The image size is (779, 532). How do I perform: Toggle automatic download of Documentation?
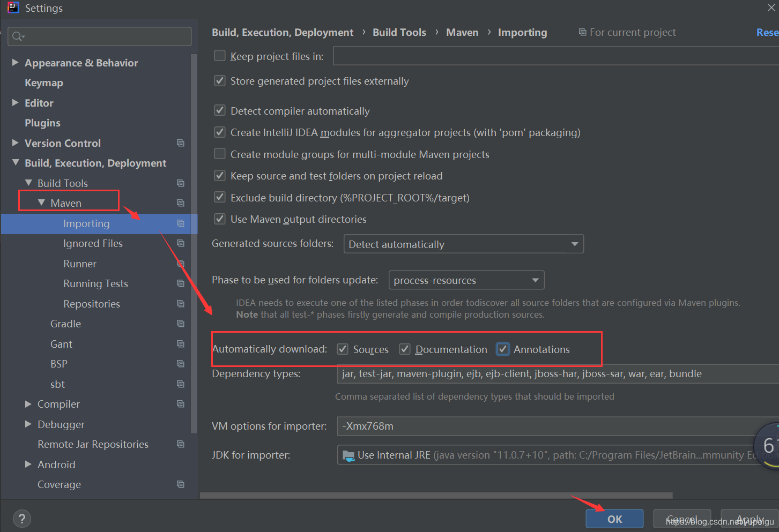[x=405, y=349]
